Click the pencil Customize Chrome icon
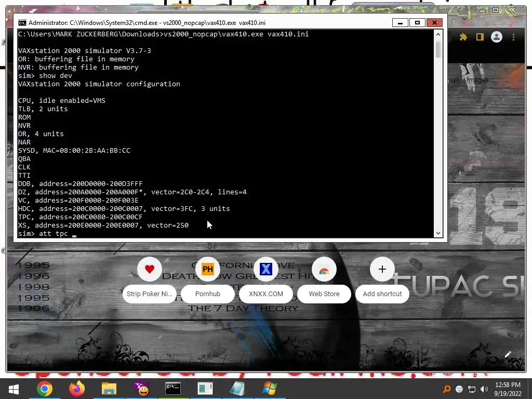The height and width of the screenshot is (399, 532). 508,354
